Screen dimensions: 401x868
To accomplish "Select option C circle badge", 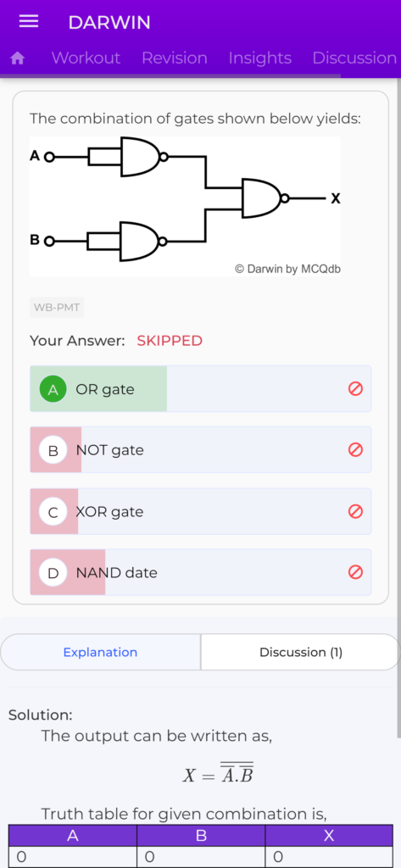I will (53, 511).
